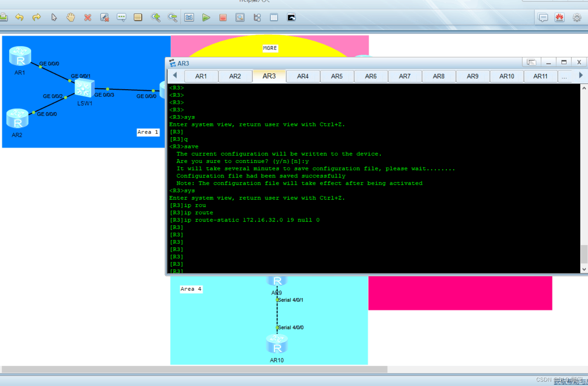The image size is (588, 386).
Task: Click the MGRE label on yellow ellipse
Action: (x=270, y=48)
